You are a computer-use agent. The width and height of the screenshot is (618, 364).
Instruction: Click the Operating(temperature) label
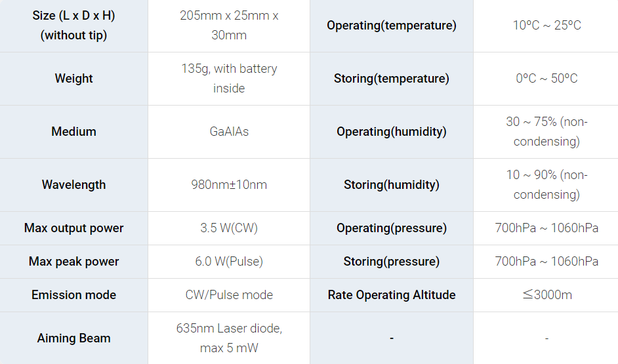[x=391, y=26]
